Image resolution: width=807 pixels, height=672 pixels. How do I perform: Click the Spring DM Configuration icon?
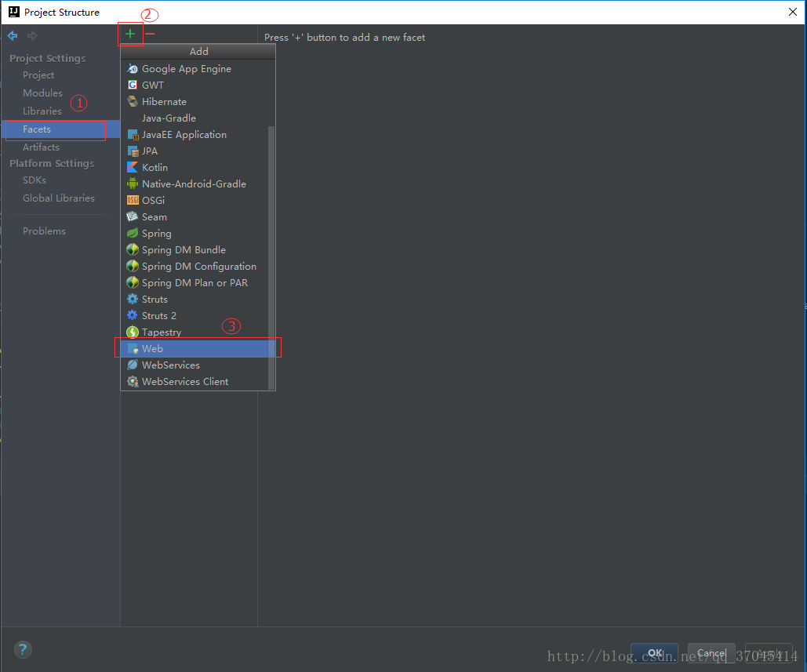click(x=133, y=266)
